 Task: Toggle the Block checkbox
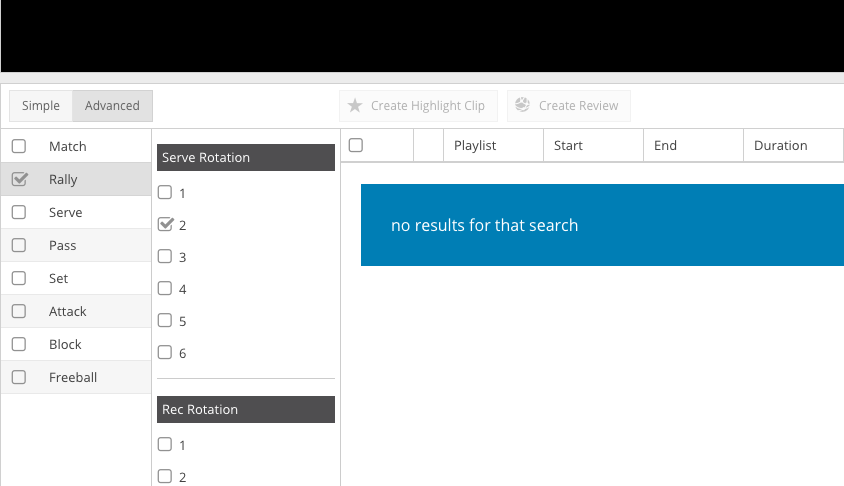pos(19,344)
